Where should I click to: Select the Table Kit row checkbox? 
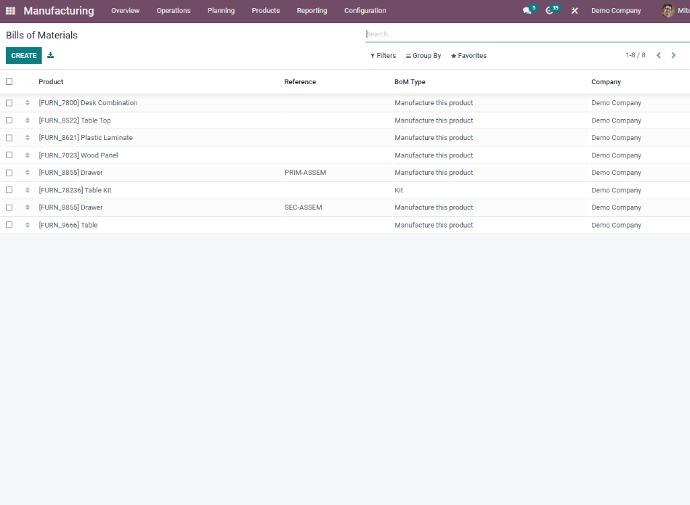9,190
